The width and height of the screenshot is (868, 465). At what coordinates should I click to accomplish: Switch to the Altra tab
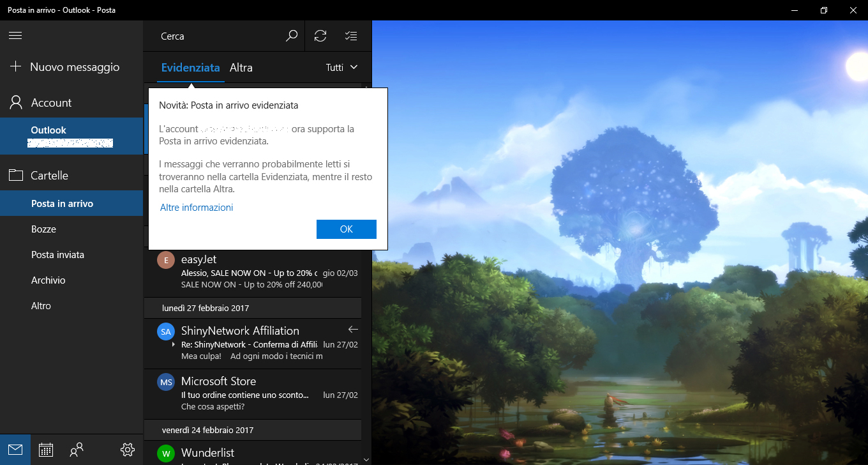[241, 68]
